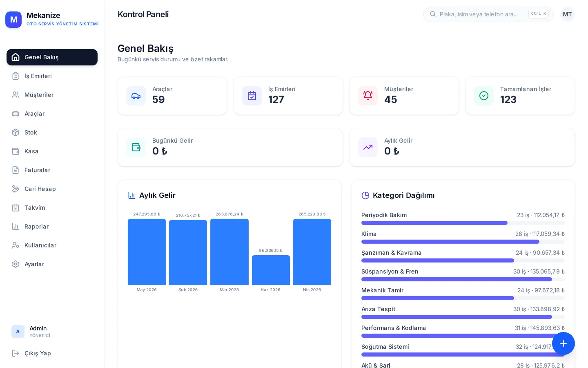Open İş Emirleri clipboard icon in sidebar
This screenshot has height=368, width=588.
click(16, 76)
